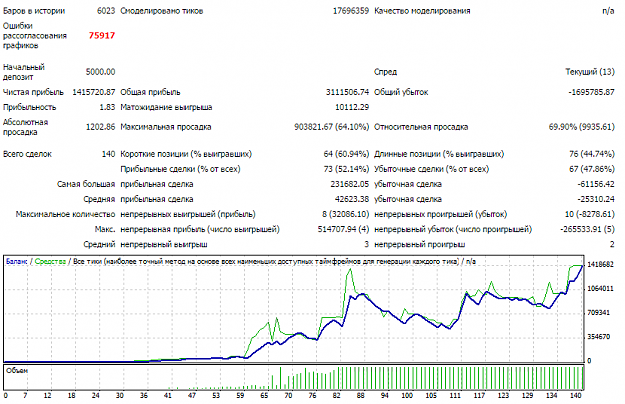
Task: Click the Чистая прибыль label
Action: 33,92
